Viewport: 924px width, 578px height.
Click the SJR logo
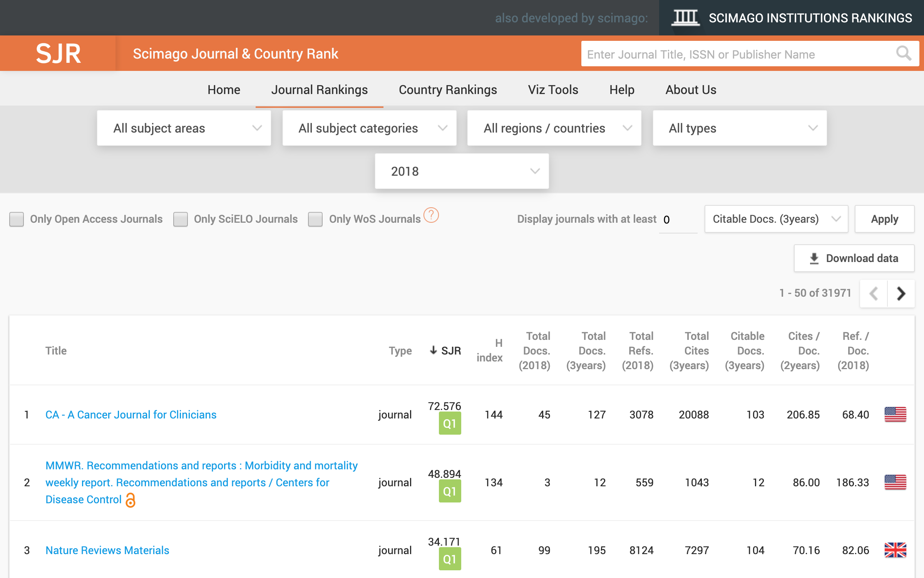pos(58,54)
